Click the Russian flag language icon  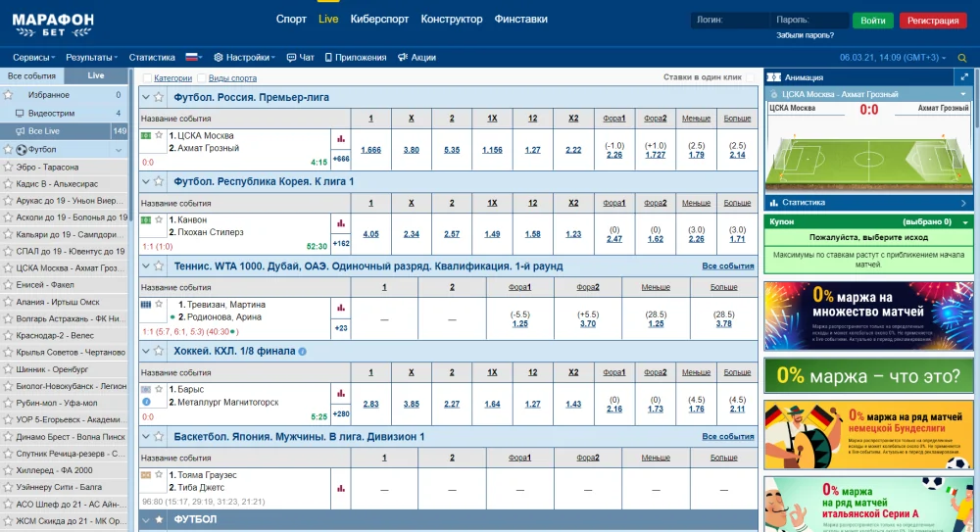(x=192, y=58)
